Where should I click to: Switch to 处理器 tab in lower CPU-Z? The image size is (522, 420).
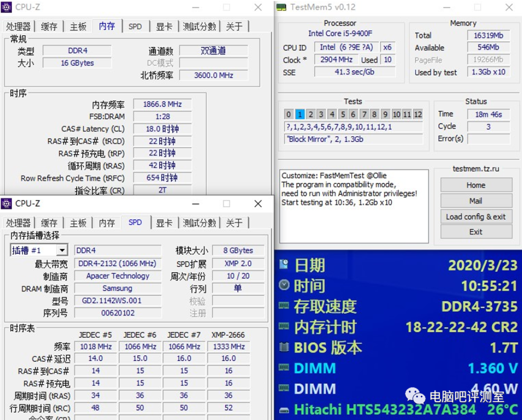click(18, 223)
